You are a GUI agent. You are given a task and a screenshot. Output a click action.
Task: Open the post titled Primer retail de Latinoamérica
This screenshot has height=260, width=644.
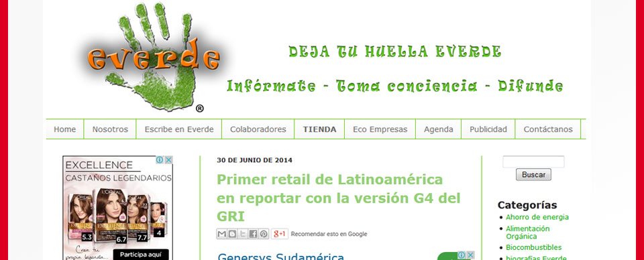[x=338, y=198]
